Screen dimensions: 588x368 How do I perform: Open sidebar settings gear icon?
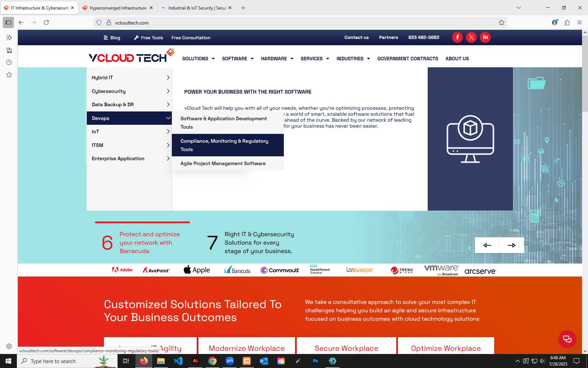9,346
